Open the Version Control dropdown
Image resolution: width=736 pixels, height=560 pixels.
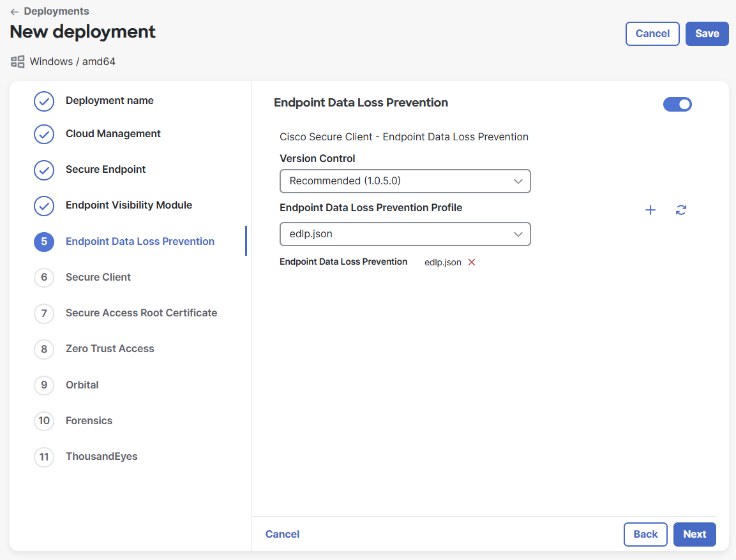[x=405, y=181]
